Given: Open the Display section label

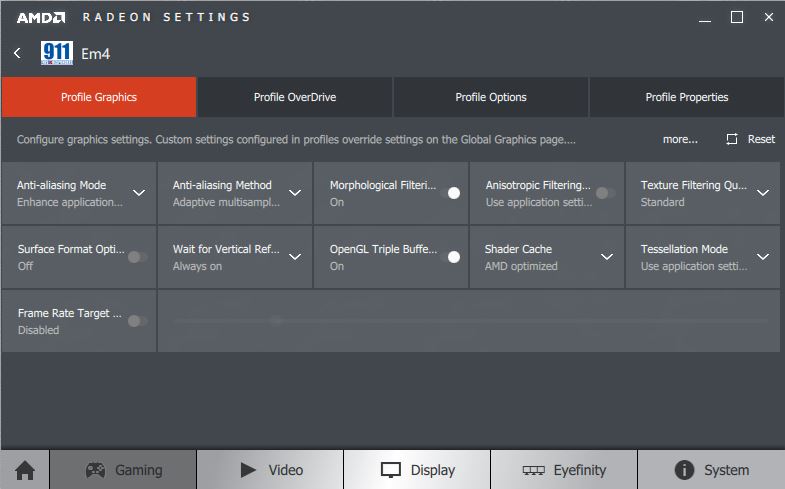Looking at the screenshot, I should [x=433, y=470].
